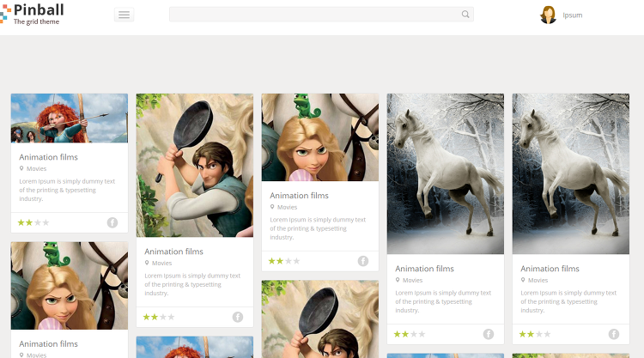644x358 pixels.
Task: Click location pin under the titled Flynn frying pan card
Action: click(147, 263)
